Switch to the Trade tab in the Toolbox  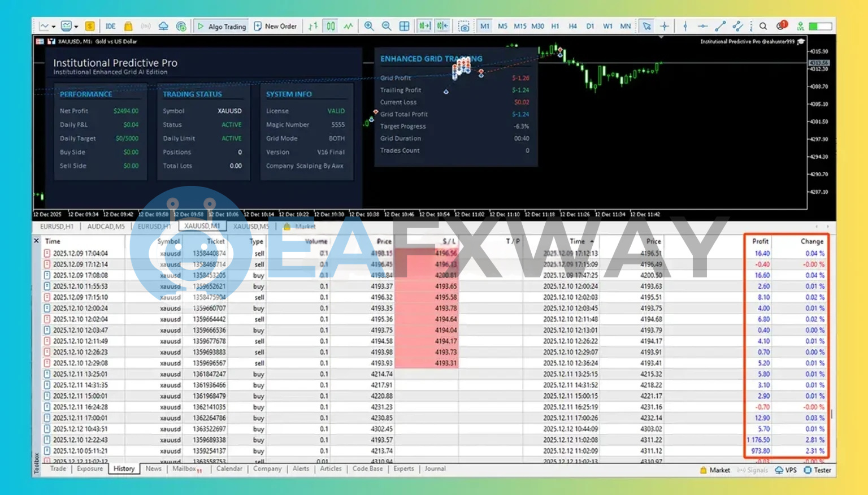58,469
